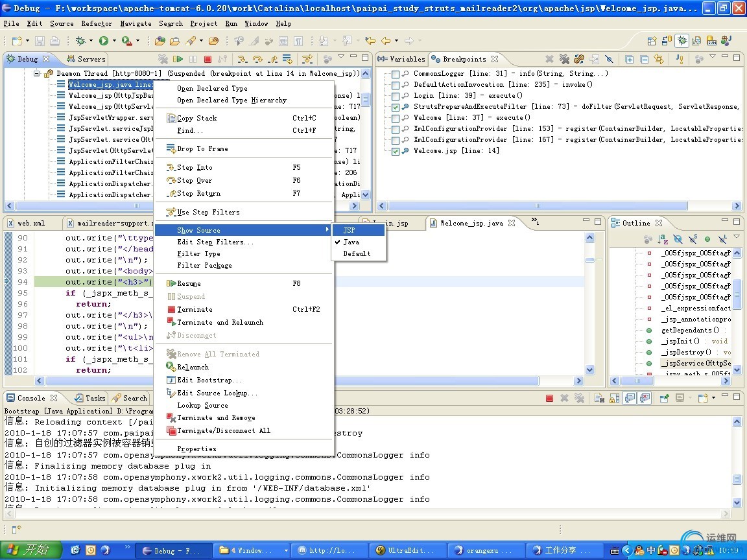
Task: Select the checked Java option in submenu
Action: [359, 242]
